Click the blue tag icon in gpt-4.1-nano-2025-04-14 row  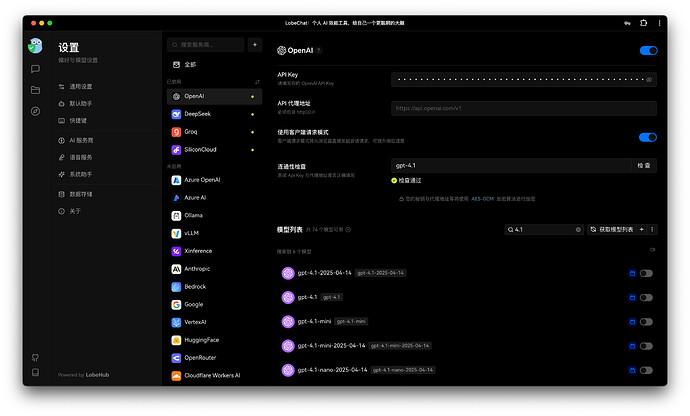tap(632, 370)
